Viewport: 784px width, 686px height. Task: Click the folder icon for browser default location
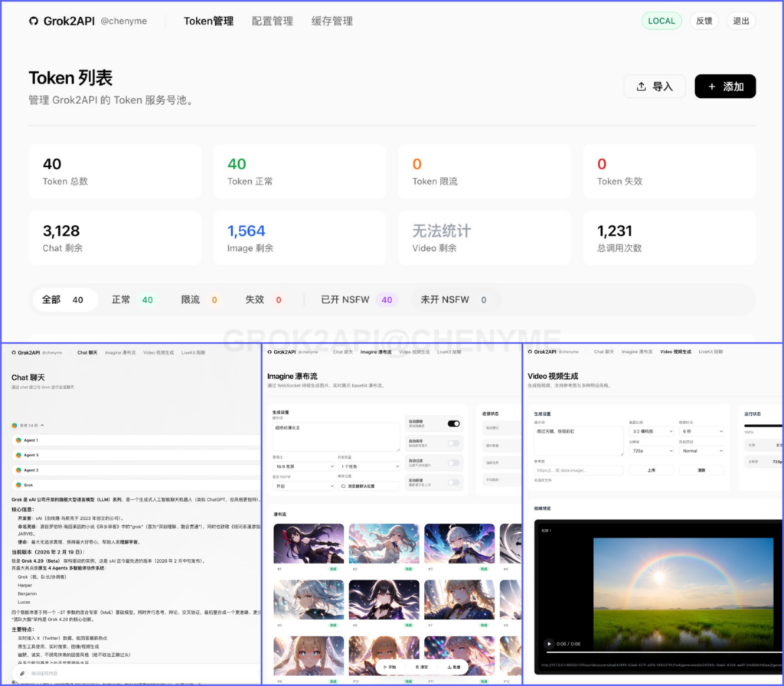point(343,485)
